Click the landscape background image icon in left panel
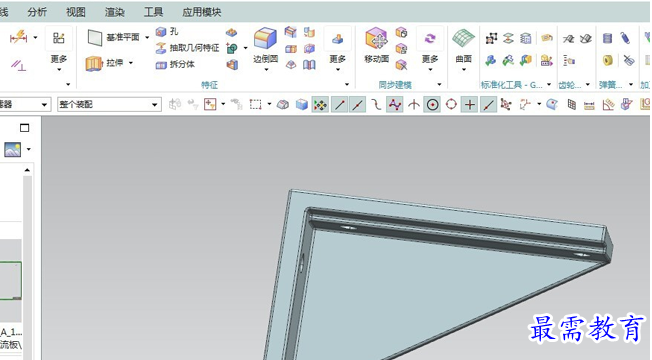 (12, 149)
